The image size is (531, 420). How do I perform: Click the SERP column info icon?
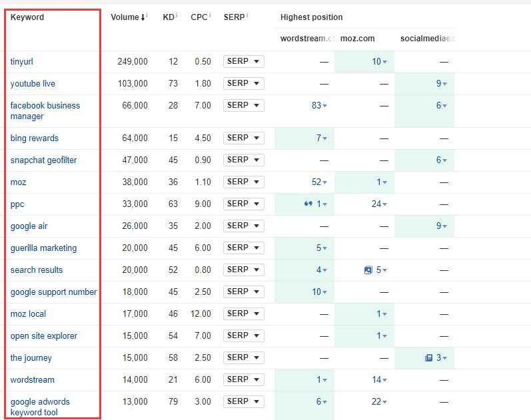[247, 15]
